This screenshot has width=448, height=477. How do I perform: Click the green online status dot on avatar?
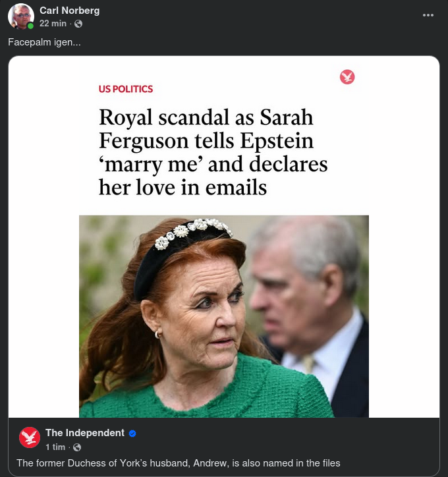point(30,26)
